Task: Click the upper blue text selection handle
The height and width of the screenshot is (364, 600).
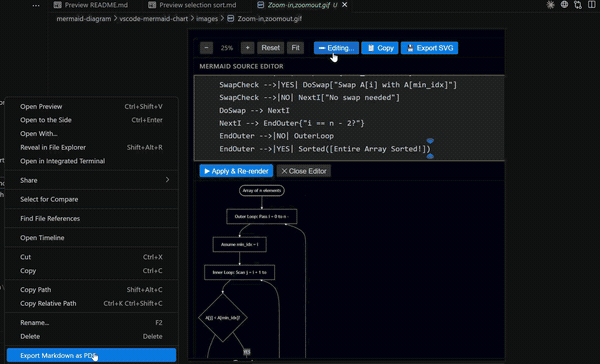Action: 430,141
